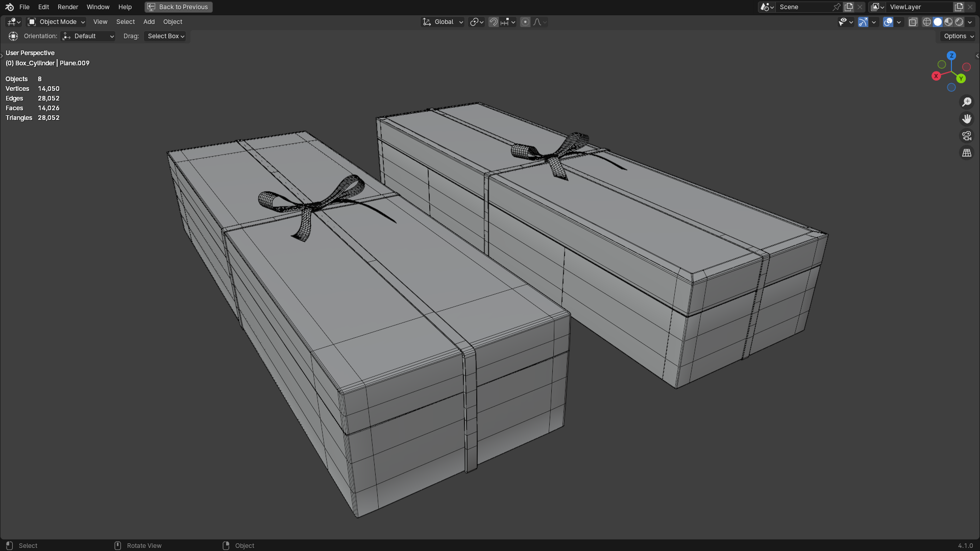Toggle camera view icon
Viewport: 980px width, 551px height.
pyautogui.click(x=966, y=136)
